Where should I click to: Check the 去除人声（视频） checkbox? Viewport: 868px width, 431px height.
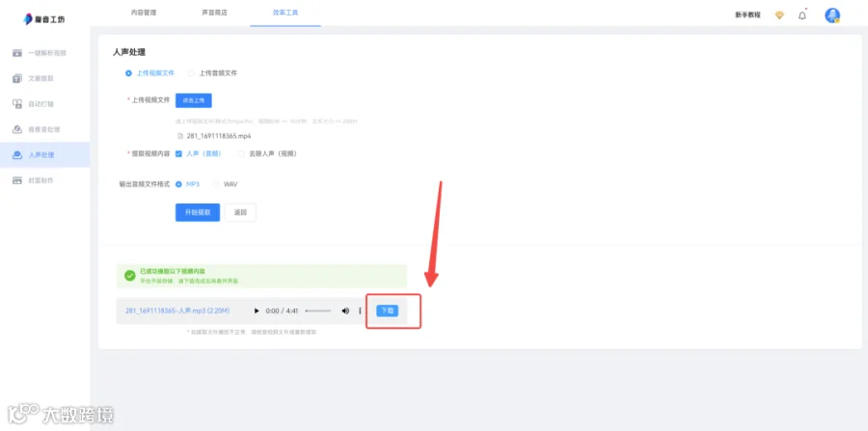[x=267, y=154]
